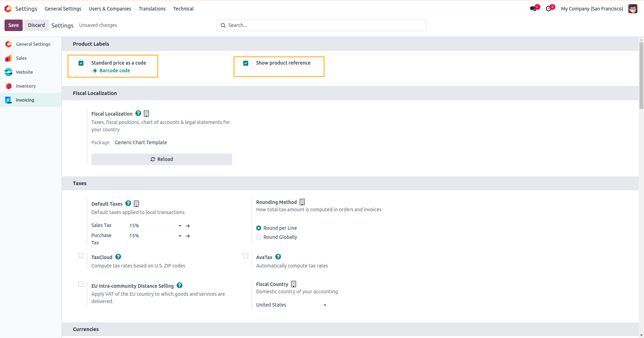Click the Settings app logo icon
Image resolution: width=644 pixels, height=338 pixels.
point(8,9)
